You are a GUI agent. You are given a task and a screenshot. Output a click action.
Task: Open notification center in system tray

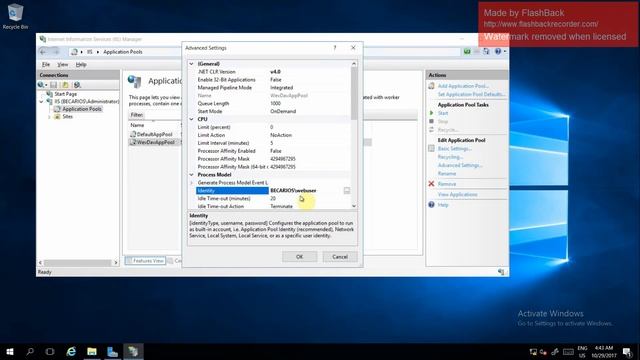click(628, 352)
